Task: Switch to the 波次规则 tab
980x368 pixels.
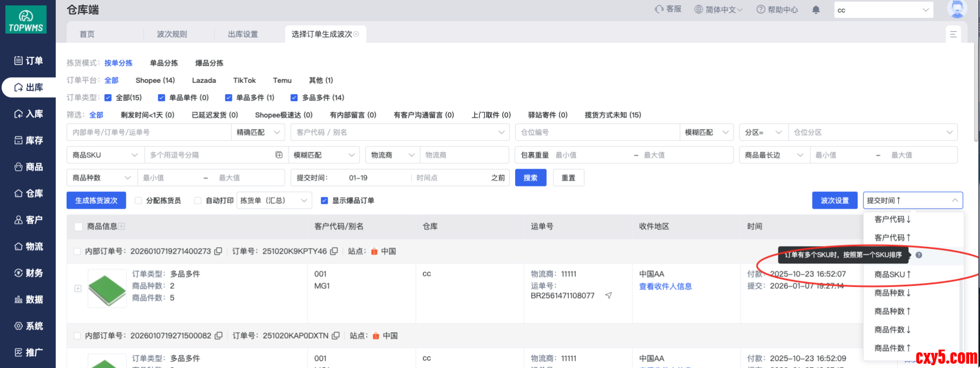Action: [x=172, y=34]
